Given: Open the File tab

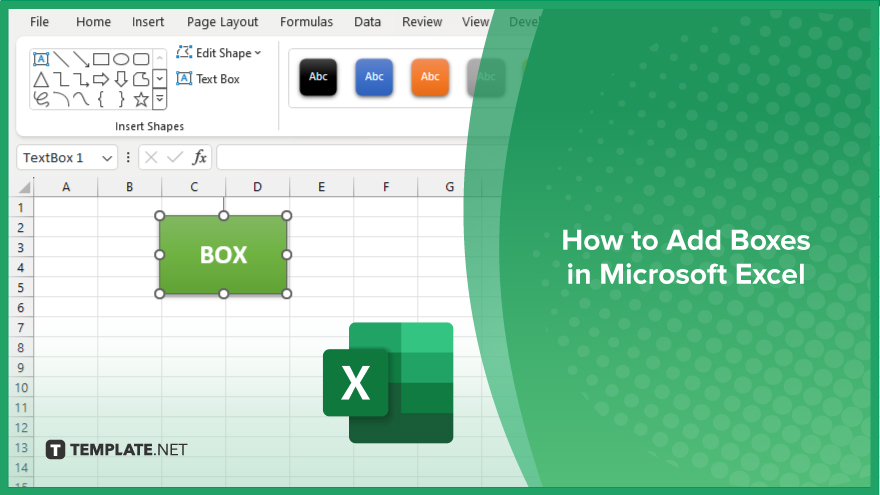Looking at the screenshot, I should (x=39, y=22).
